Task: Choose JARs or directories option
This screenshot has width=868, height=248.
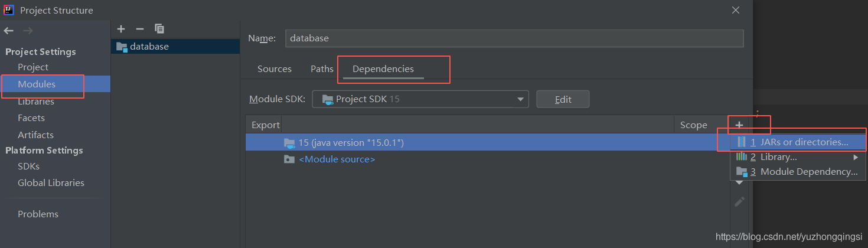Action: tap(799, 142)
